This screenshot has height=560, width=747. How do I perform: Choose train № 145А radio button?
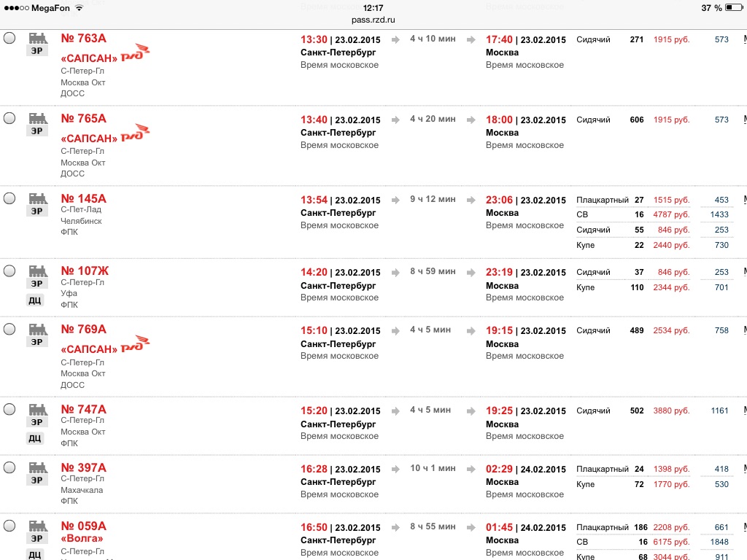pyautogui.click(x=9, y=198)
